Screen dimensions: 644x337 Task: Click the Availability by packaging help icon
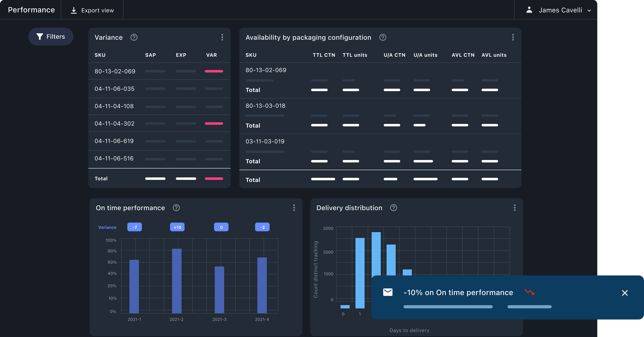click(x=382, y=38)
